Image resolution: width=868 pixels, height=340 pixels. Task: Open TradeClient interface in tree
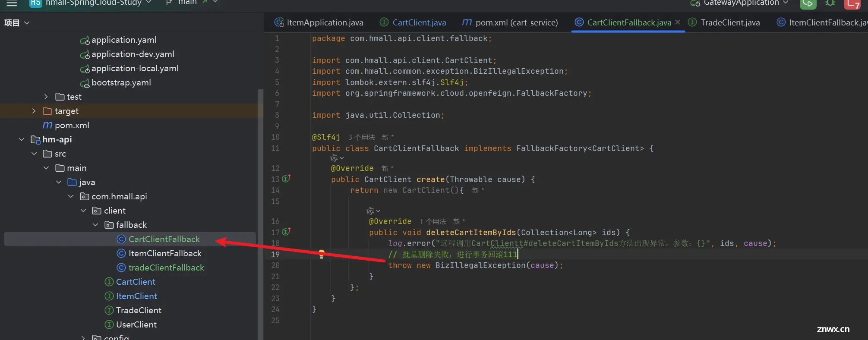pos(139,310)
